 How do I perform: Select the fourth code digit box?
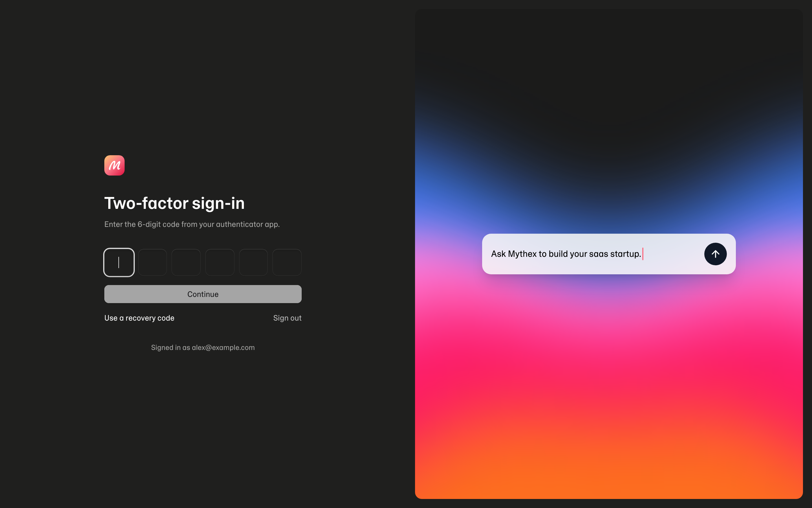[x=220, y=262]
